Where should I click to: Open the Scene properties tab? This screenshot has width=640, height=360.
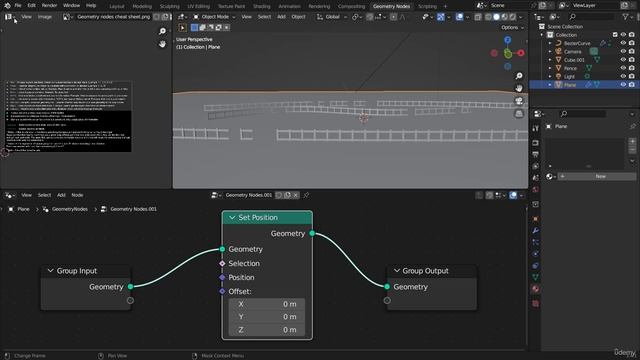click(x=536, y=178)
